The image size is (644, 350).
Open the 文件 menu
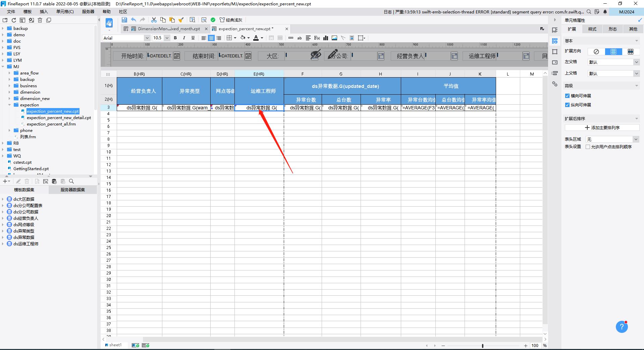point(11,12)
